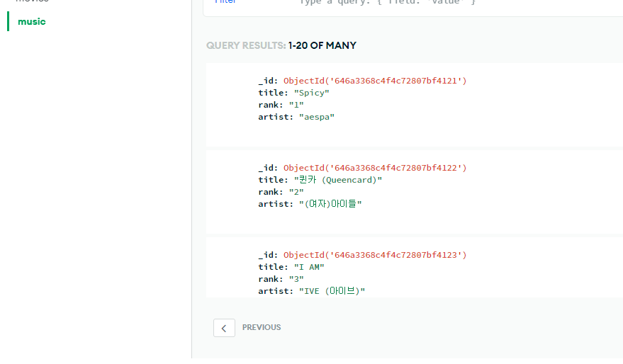The width and height of the screenshot is (623, 364).
Task: Click the QUERY RESULTS label
Action: [x=246, y=45]
